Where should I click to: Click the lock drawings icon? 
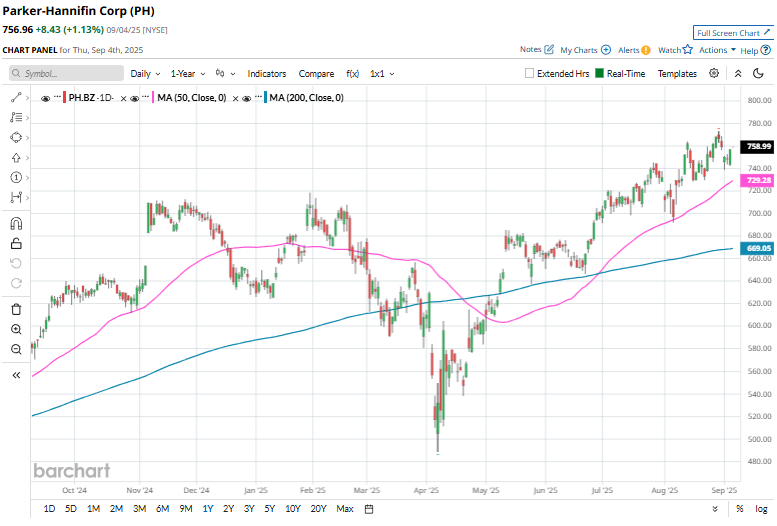click(x=16, y=243)
